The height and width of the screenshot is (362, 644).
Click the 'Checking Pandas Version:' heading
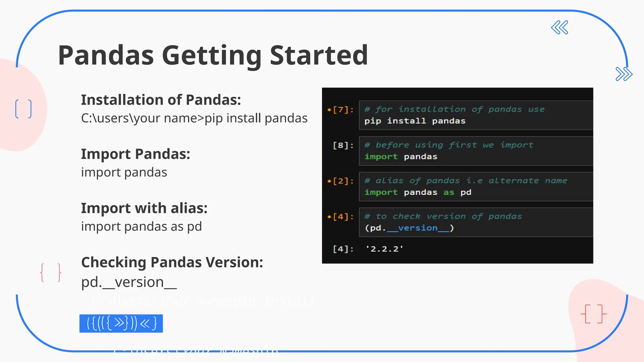click(x=172, y=262)
